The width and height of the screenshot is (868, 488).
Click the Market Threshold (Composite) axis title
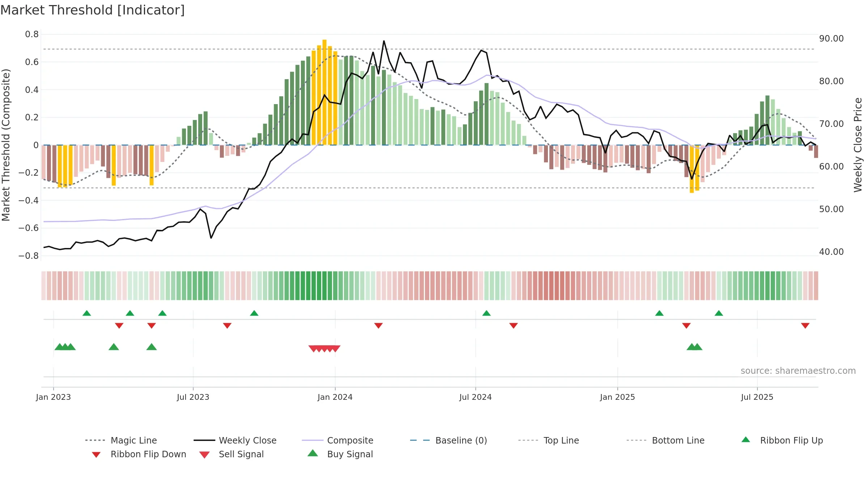6,145
